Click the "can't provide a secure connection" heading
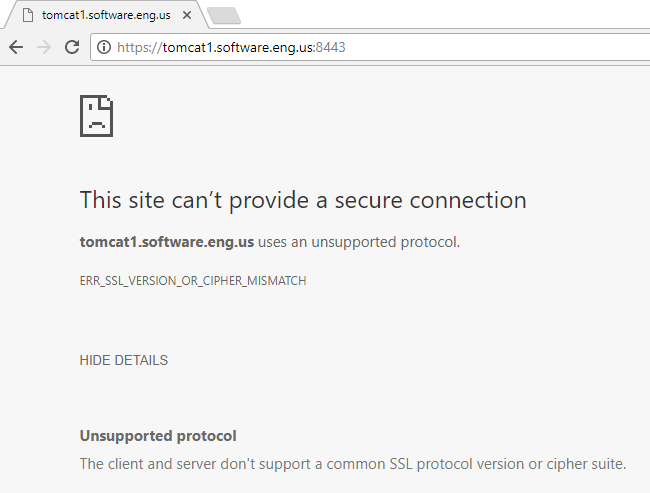 pyautogui.click(x=303, y=200)
